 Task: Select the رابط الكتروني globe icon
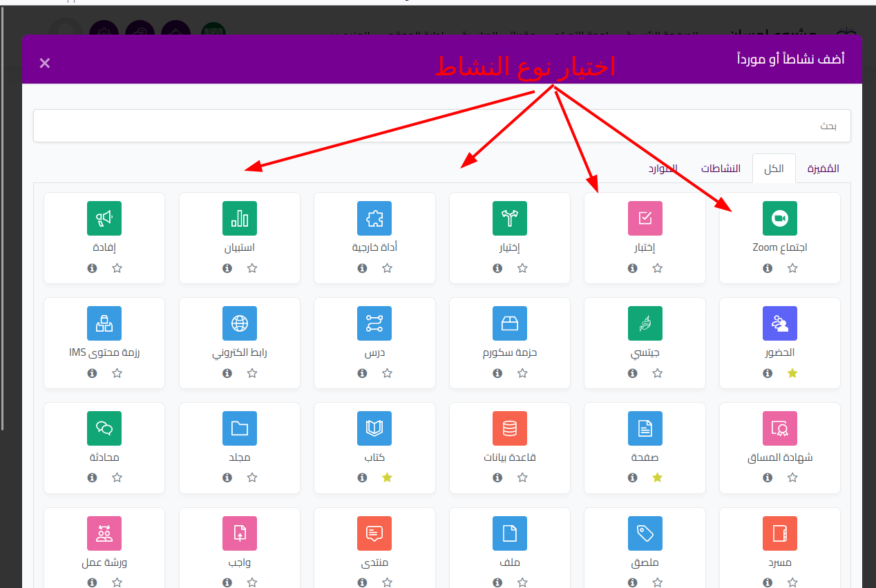tap(239, 323)
